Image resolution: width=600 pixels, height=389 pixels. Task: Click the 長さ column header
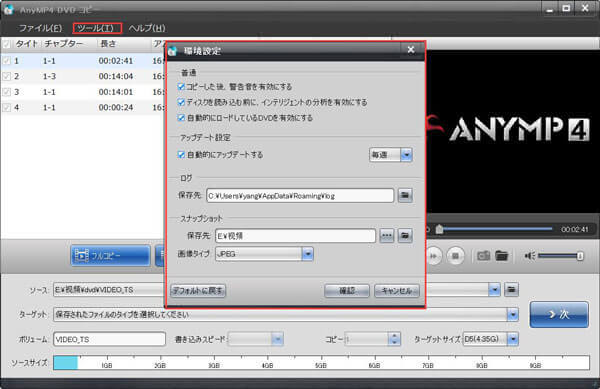pyautogui.click(x=108, y=44)
